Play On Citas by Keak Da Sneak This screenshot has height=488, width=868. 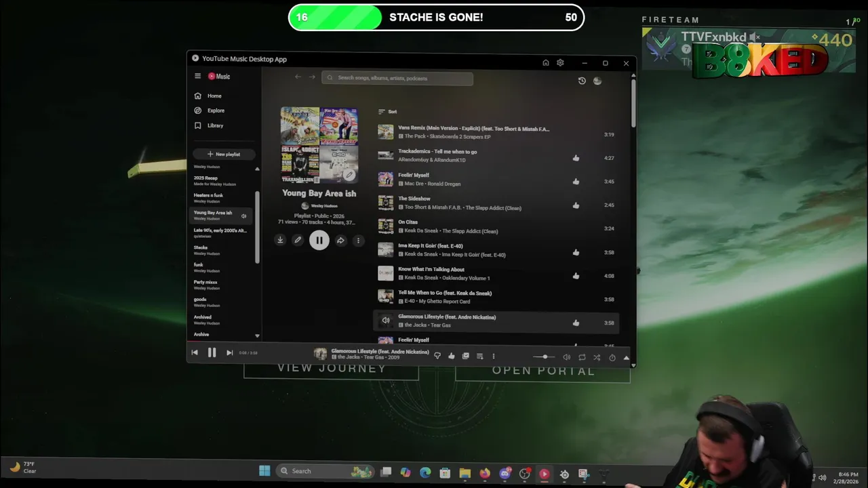(386, 226)
